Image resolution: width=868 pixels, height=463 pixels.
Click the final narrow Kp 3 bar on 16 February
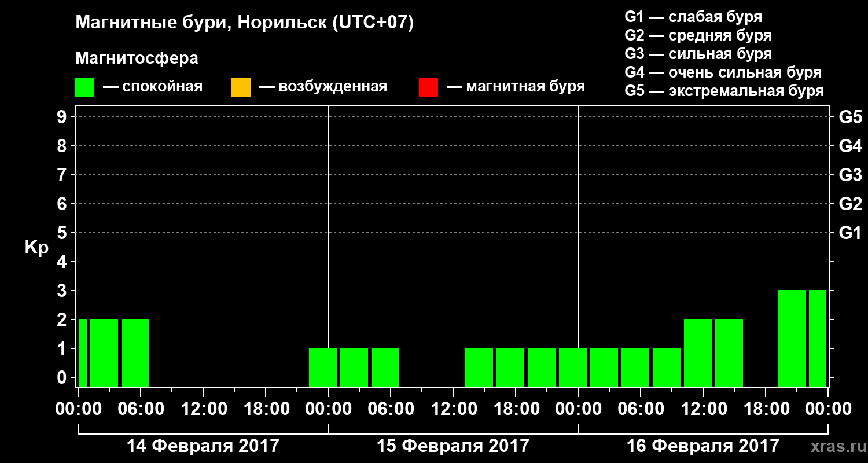click(x=818, y=338)
